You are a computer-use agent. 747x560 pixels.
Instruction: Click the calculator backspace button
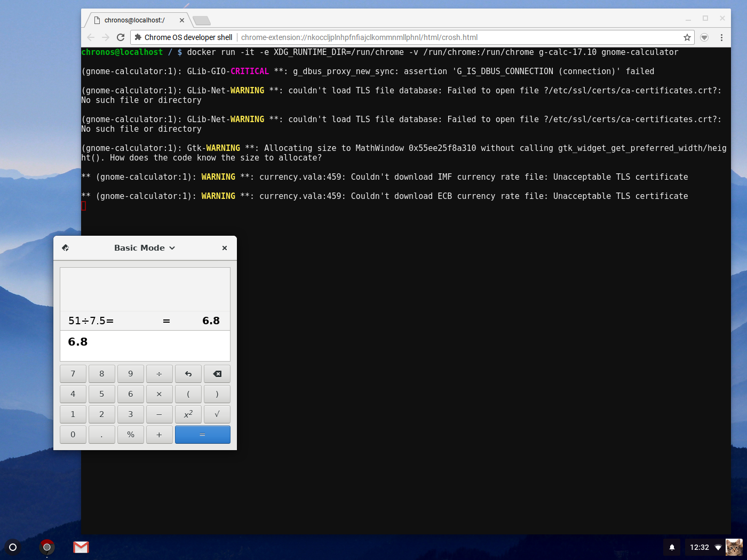217,374
